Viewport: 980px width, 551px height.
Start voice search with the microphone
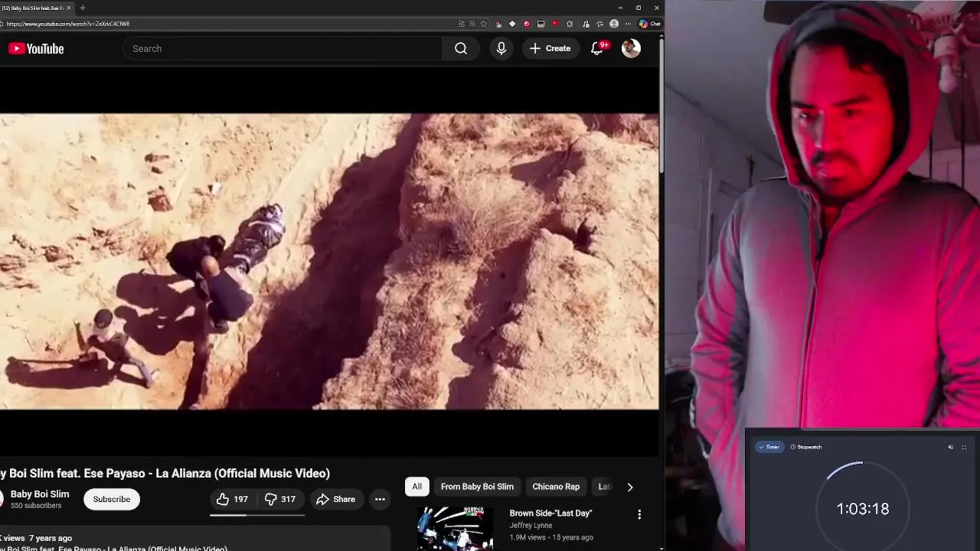[501, 48]
